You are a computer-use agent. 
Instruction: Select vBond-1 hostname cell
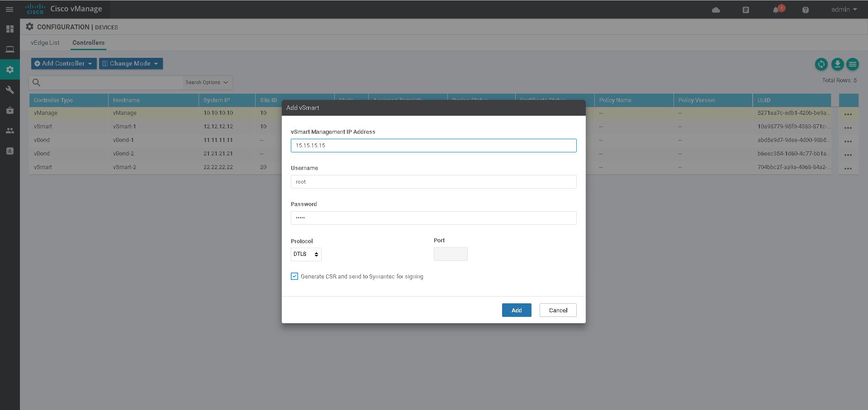coord(123,140)
